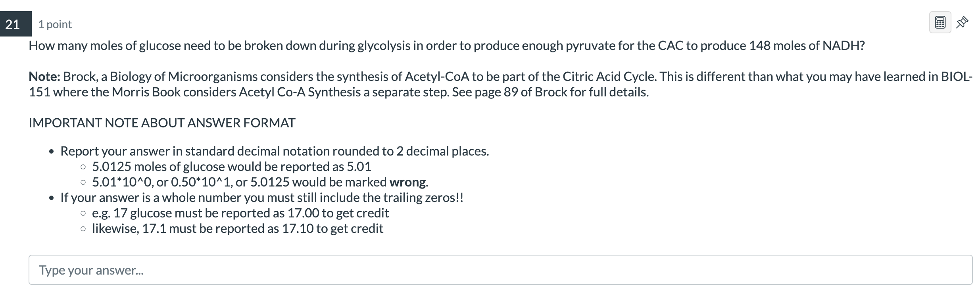Screen dimensions: 980x296
Task: Click the bullet about including trailing zeros
Action: pyautogui.click(x=262, y=198)
